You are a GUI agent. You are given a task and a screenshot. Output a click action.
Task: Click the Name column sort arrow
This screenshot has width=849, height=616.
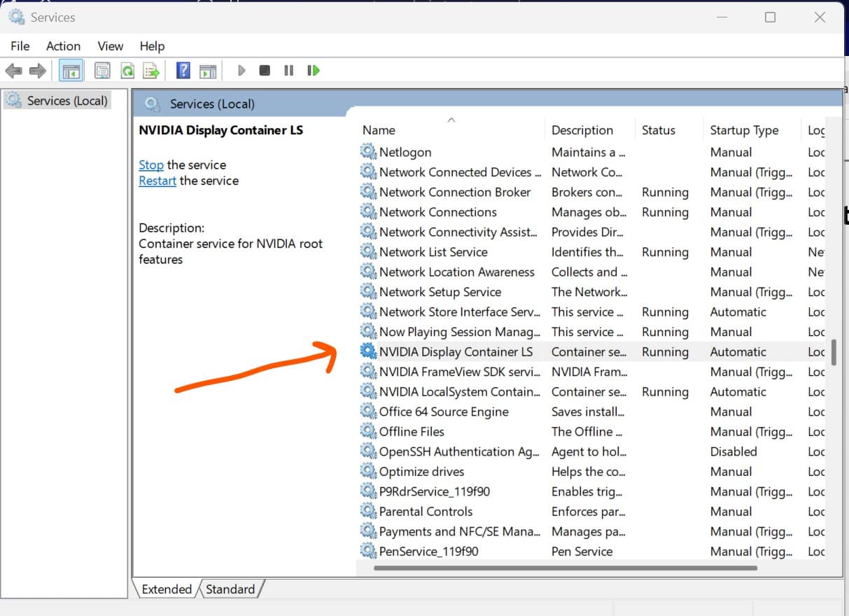pos(451,120)
